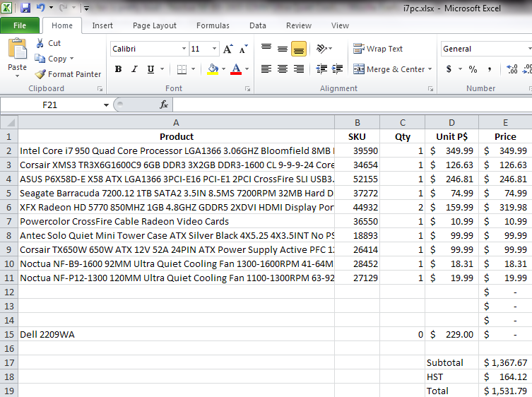Open Clipboard dialog launcher

click(100, 88)
